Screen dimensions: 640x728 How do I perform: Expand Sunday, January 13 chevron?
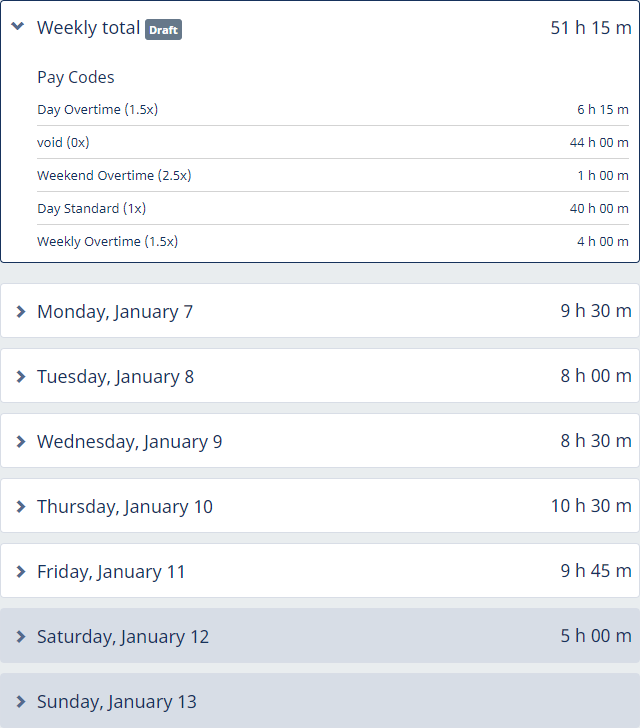(x=20, y=702)
